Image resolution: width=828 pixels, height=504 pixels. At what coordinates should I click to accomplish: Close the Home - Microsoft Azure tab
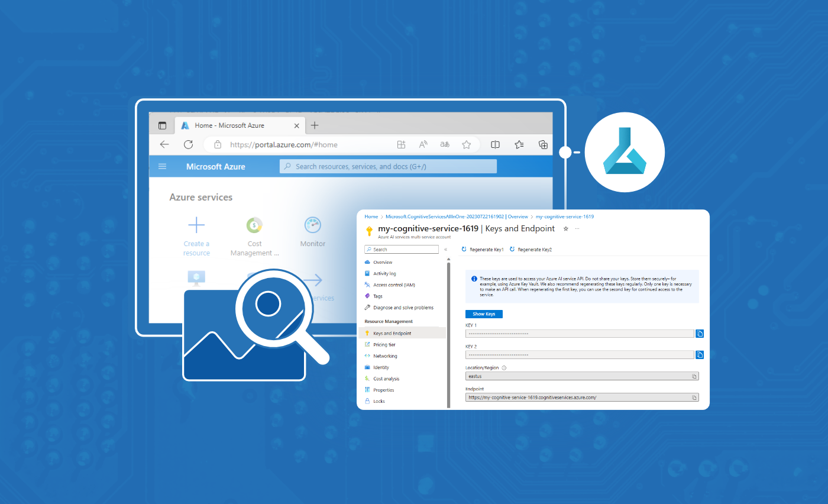pyautogui.click(x=297, y=125)
